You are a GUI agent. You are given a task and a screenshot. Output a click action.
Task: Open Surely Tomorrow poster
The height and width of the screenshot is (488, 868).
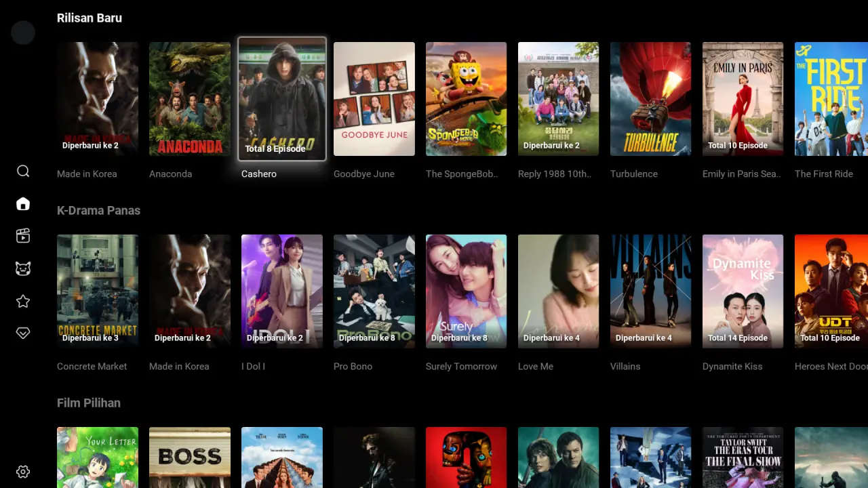coord(467,291)
